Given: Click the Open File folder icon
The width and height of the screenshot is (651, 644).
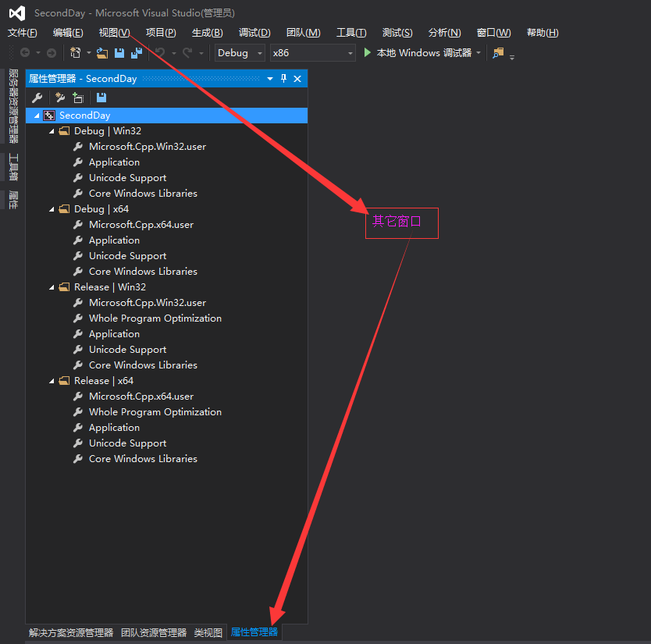Looking at the screenshot, I should point(102,53).
